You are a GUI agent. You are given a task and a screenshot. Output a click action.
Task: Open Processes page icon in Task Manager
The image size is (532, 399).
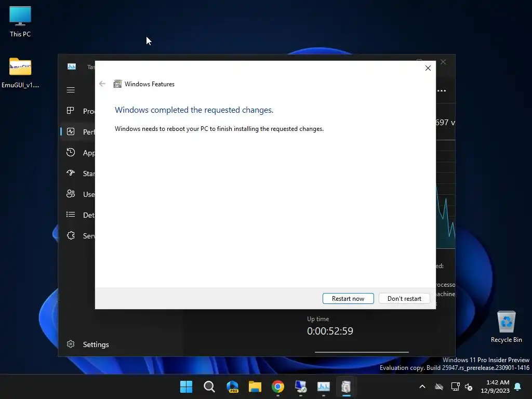71,111
